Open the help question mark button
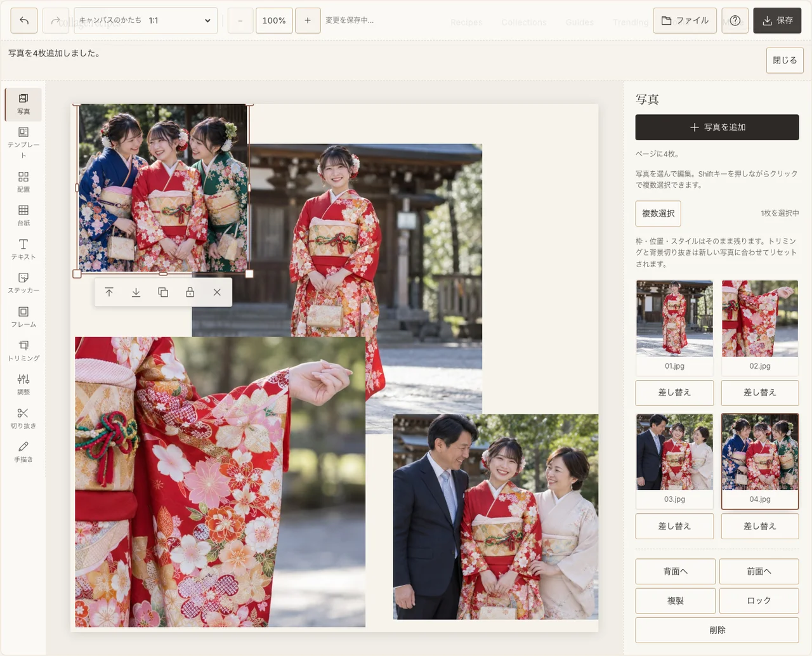 point(735,20)
